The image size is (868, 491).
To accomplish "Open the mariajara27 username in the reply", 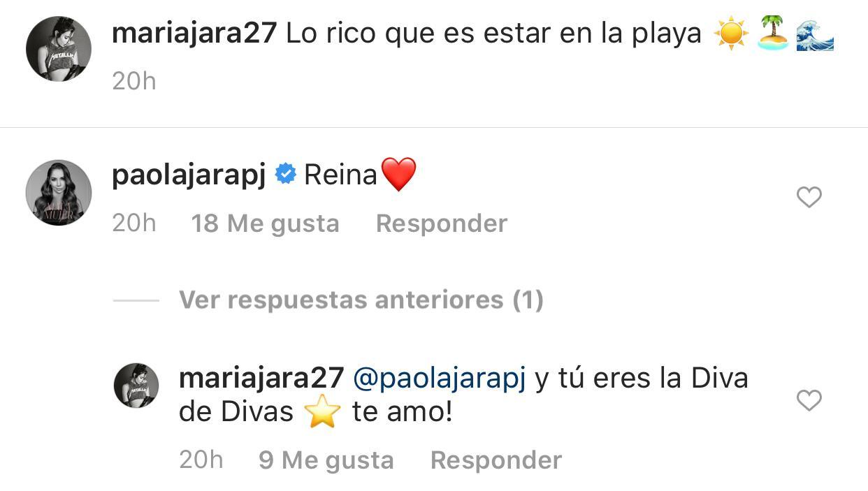I will pos(261,378).
